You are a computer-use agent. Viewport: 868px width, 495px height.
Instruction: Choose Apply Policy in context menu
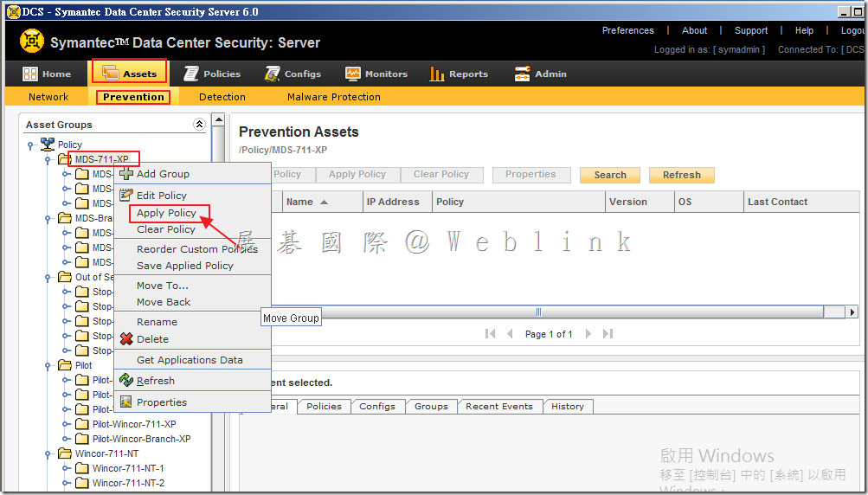192,213
